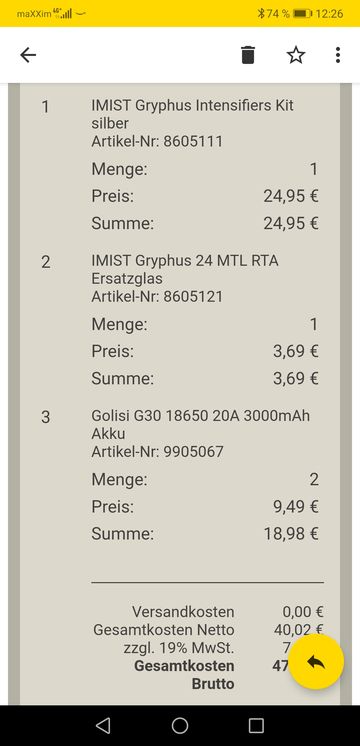
Task: Tap Android back navigation triangle
Action: point(103,726)
